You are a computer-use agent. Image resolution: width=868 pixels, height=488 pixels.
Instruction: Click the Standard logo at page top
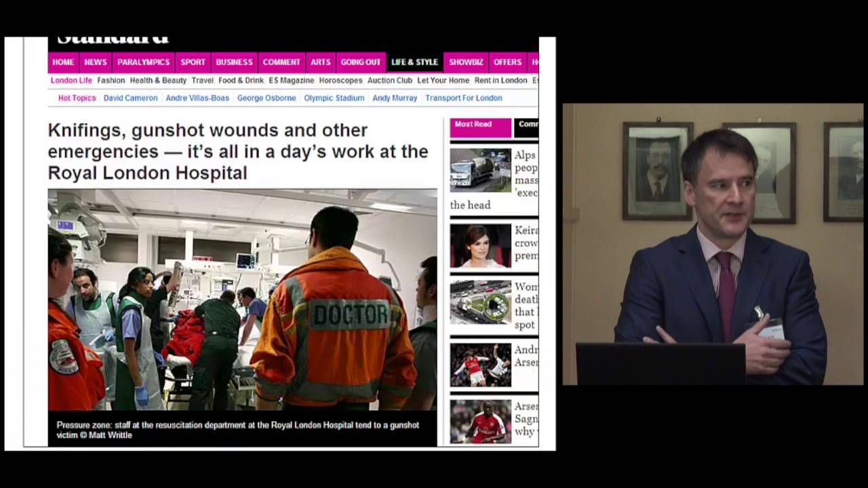click(113, 39)
